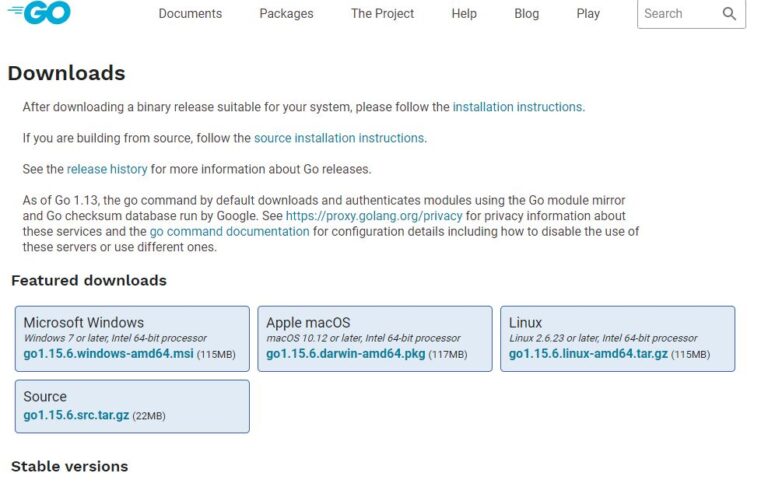Focus the Search input field
The image size is (768, 487).
(x=676, y=14)
